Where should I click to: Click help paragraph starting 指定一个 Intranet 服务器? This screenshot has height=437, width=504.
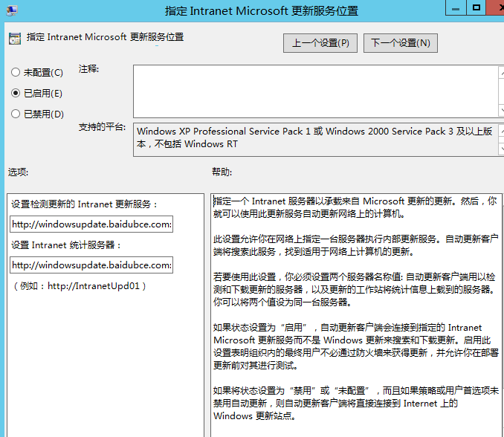point(355,207)
